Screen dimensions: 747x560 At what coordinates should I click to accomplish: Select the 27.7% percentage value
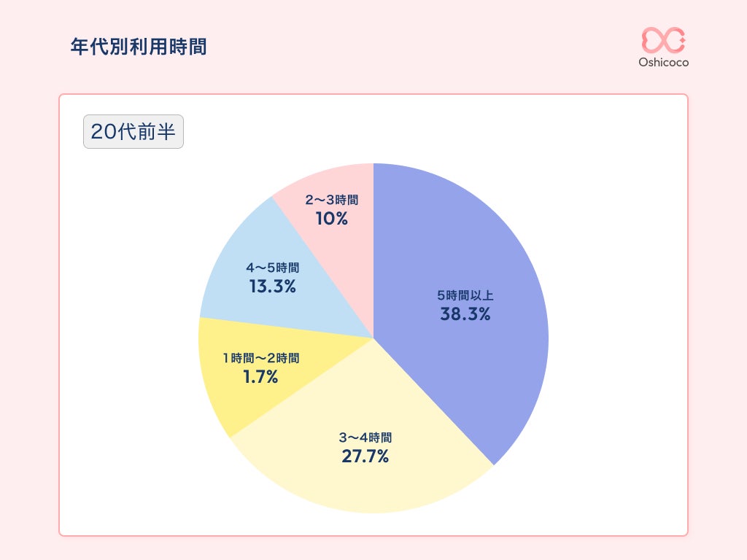[x=365, y=457]
